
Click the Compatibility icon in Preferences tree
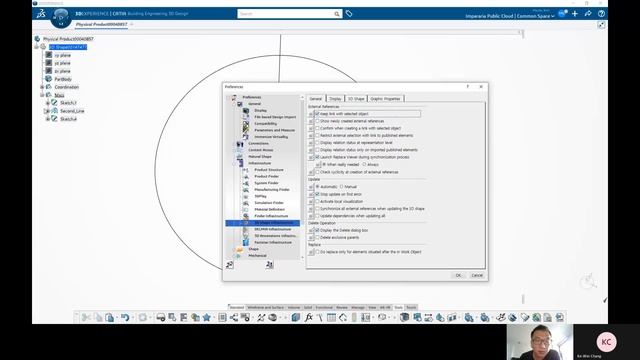tap(246, 124)
